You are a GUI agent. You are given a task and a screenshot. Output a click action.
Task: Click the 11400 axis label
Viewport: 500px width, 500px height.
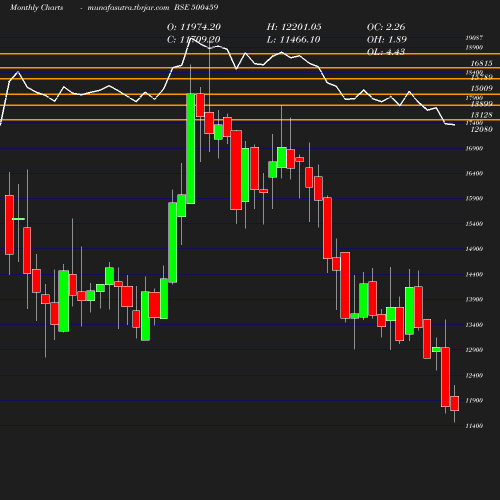pyautogui.click(x=474, y=426)
